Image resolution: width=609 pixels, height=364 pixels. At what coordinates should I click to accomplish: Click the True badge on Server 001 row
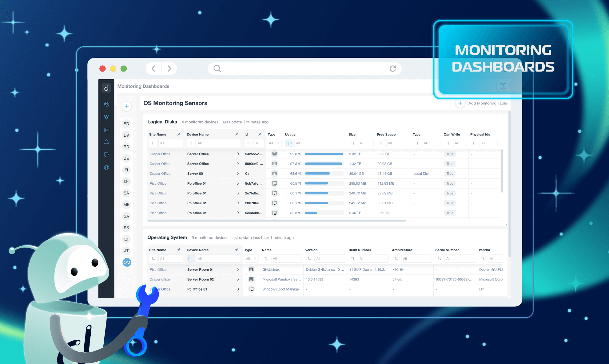(x=450, y=174)
